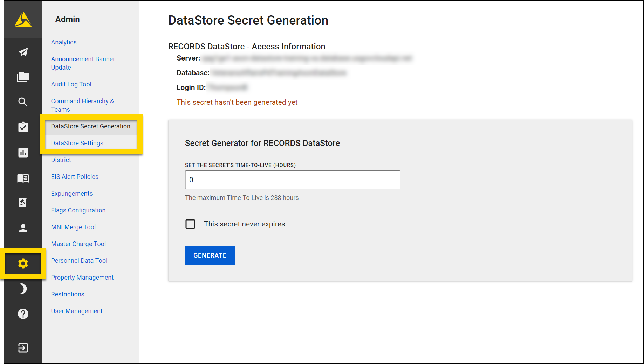Click the gavel document icon in sidebar
Screen dimensions: 644x364
pyautogui.click(x=23, y=203)
